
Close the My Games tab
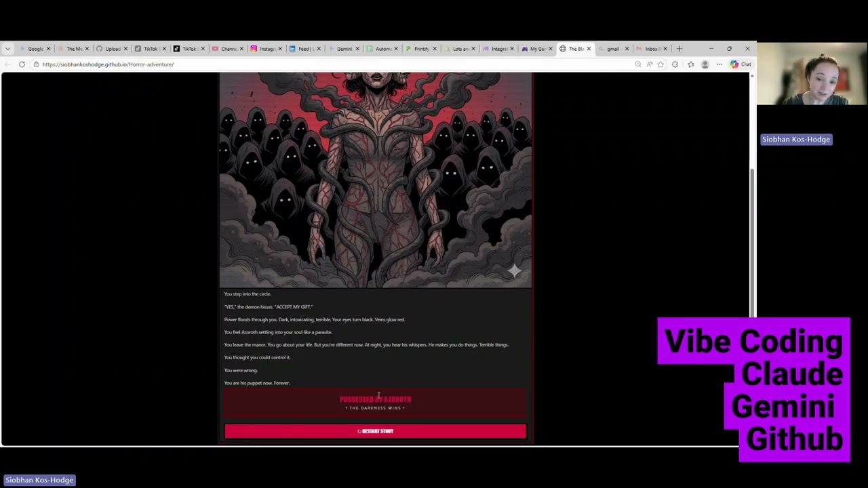coord(550,49)
